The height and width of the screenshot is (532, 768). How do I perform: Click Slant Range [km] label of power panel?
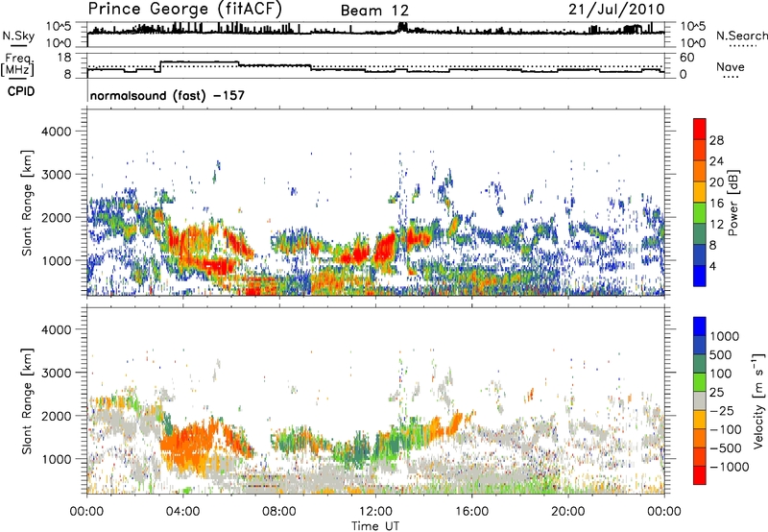(27, 203)
